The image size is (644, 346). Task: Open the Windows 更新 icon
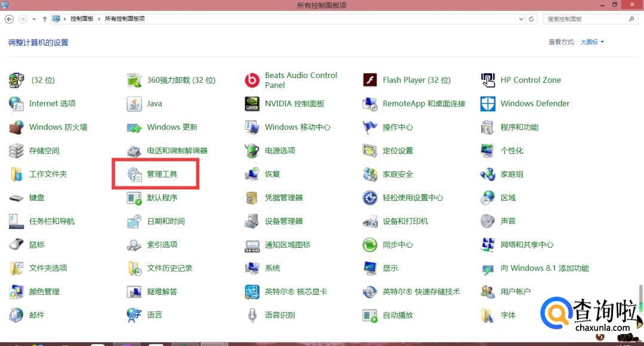[x=134, y=127]
